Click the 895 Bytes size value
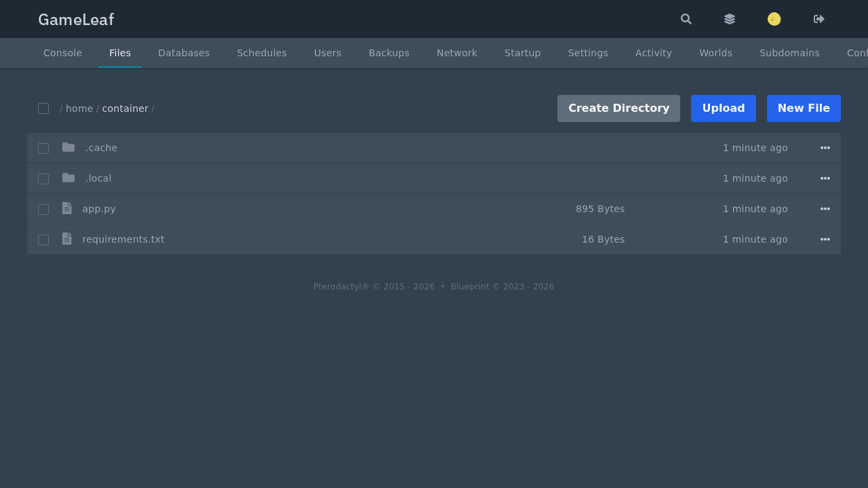The height and width of the screenshot is (488, 868). pyautogui.click(x=600, y=209)
